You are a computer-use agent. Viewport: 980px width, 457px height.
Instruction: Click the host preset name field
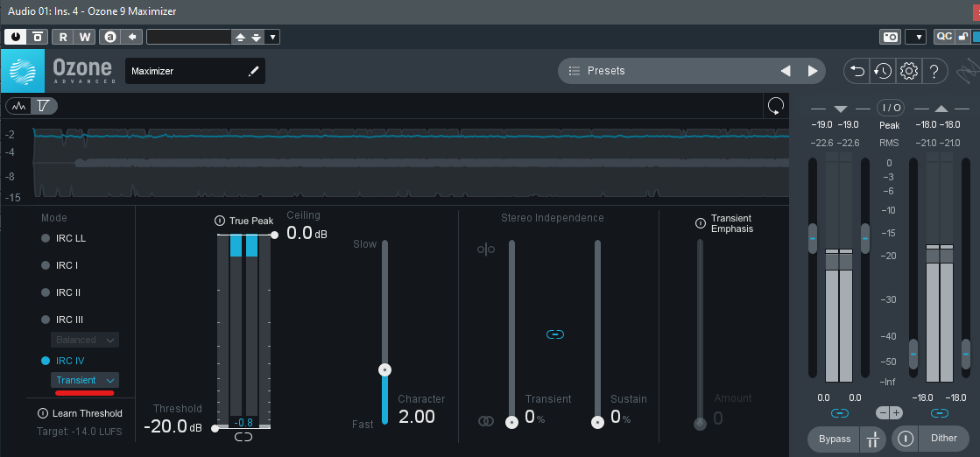click(189, 37)
